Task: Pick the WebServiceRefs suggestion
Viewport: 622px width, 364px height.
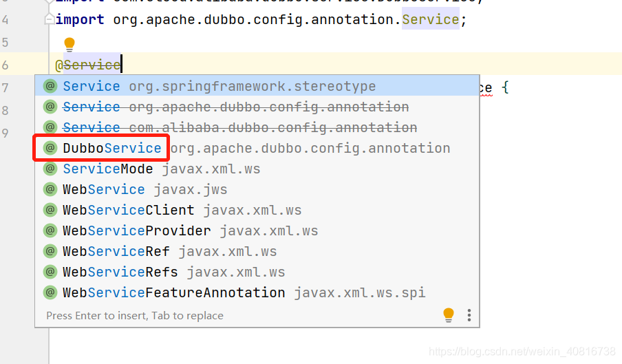Action: 257,272
